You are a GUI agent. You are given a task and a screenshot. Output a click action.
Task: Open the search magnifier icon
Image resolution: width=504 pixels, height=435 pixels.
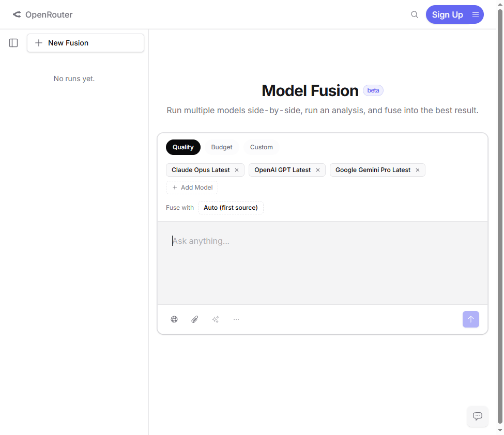(x=415, y=14)
